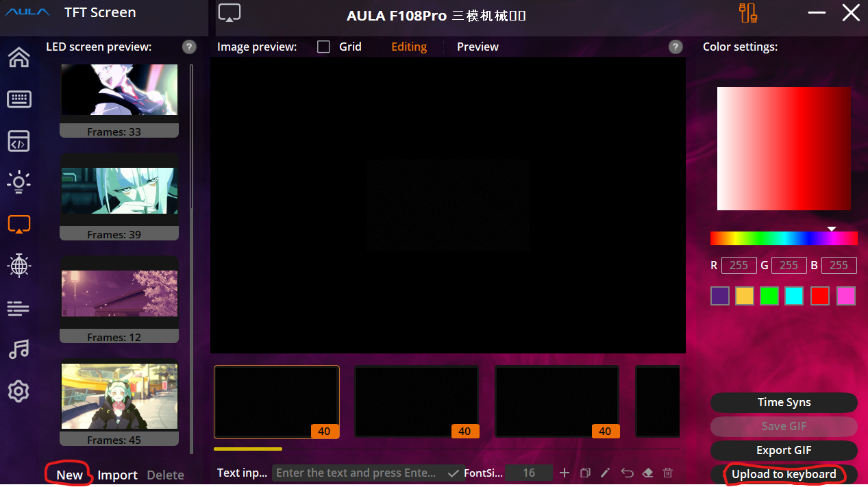Pick the purple color swatch
Screen dimensions: 868x487
[720, 296]
